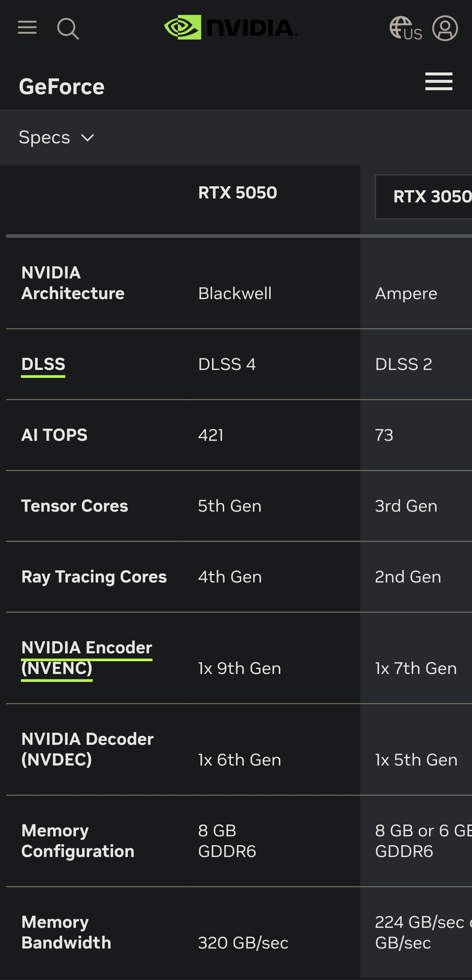Click the NVIDIA Decoder (NVDEC) label
Screen dimensions: 472x980
88,749
